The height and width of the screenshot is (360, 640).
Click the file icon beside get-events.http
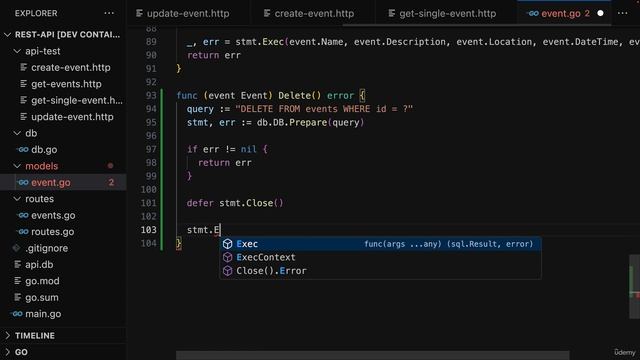24,84
